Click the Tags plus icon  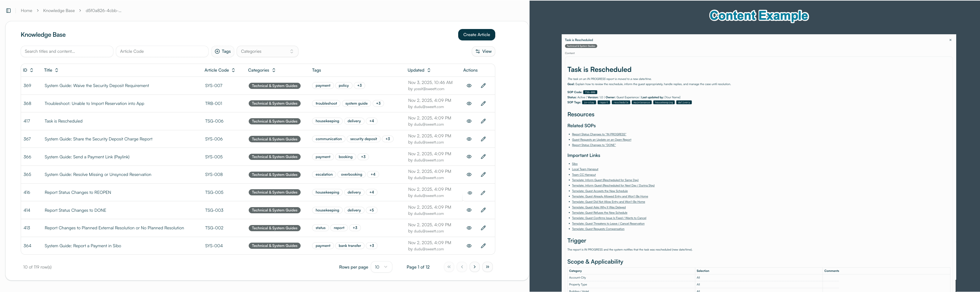pyautogui.click(x=217, y=51)
